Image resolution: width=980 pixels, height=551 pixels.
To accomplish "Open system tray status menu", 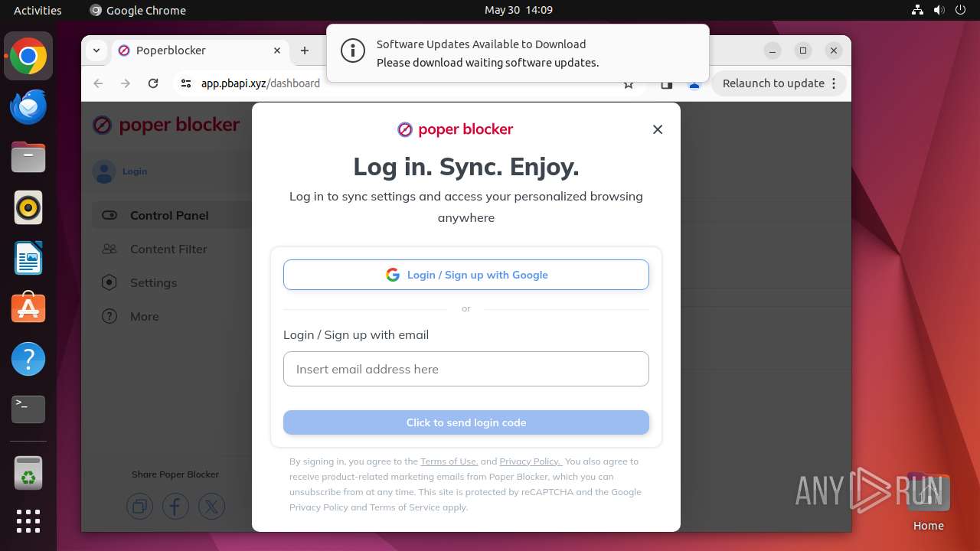I will click(939, 10).
